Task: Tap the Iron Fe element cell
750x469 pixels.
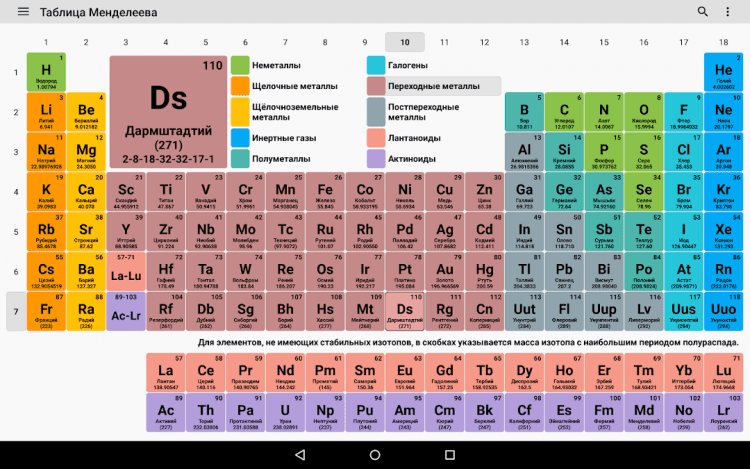Action: point(325,192)
